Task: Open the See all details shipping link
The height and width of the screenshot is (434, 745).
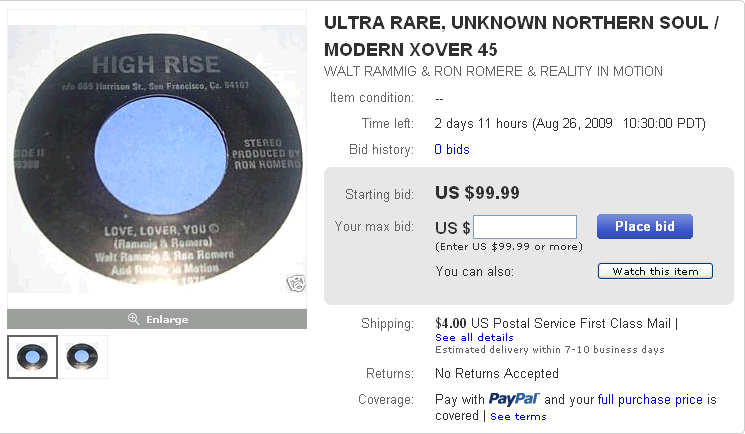Action: (x=474, y=337)
